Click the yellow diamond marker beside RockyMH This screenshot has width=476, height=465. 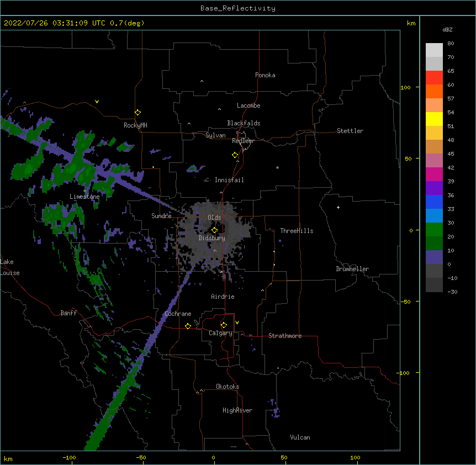pyautogui.click(x=138, y=113)
